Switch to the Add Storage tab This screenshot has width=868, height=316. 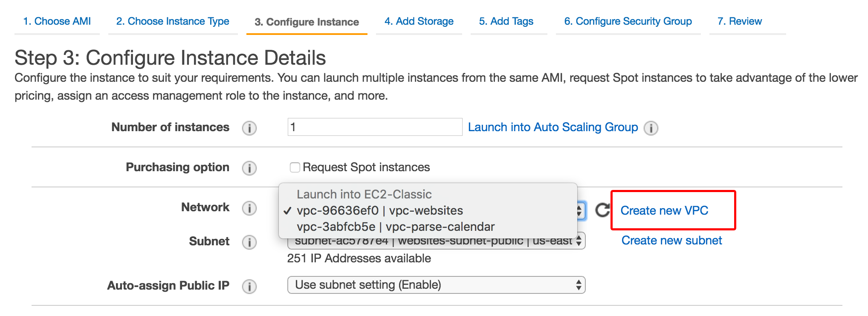pyautogui.click(x=419, y=21)
